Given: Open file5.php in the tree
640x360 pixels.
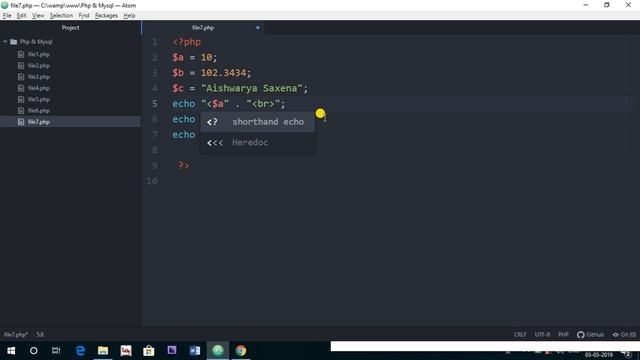Looking at the screenshot, I should [39, 99].
